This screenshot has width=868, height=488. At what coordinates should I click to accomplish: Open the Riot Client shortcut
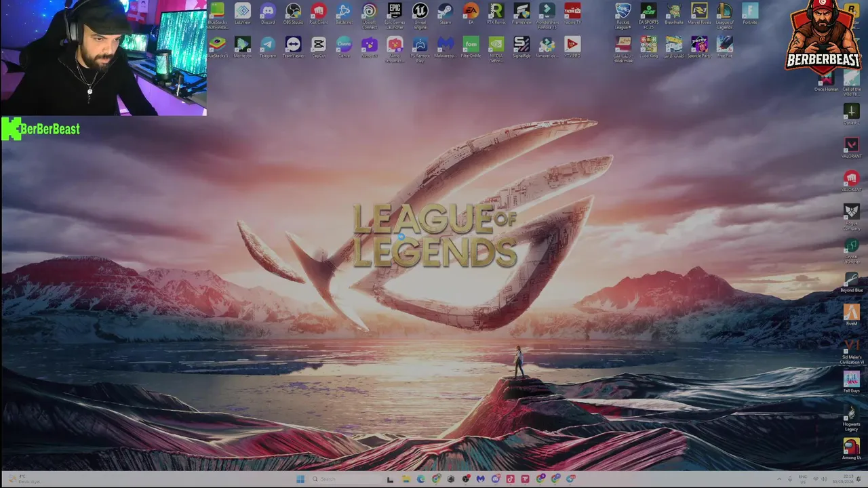318,14
